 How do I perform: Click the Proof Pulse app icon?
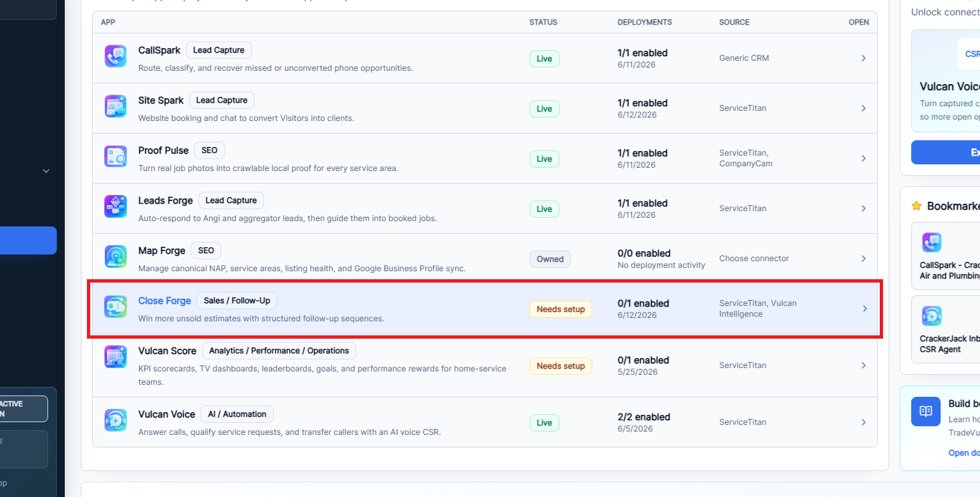116,156
